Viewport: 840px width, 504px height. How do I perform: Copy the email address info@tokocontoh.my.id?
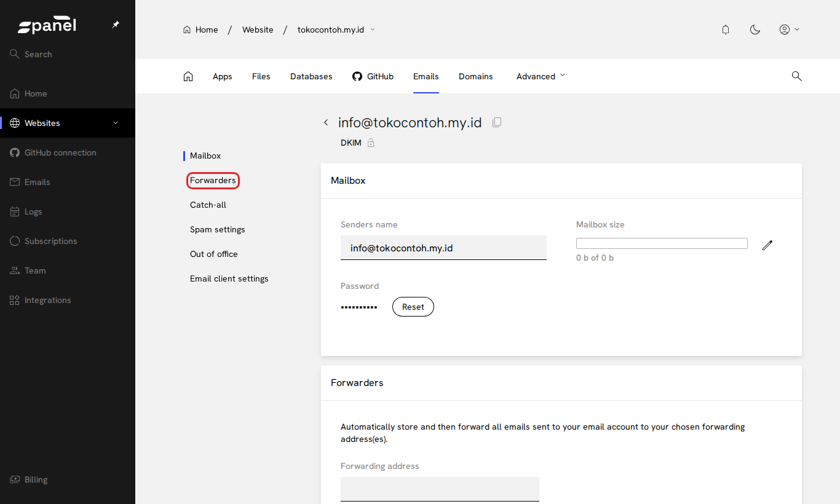pyautogui.click(x=497, y=122)
